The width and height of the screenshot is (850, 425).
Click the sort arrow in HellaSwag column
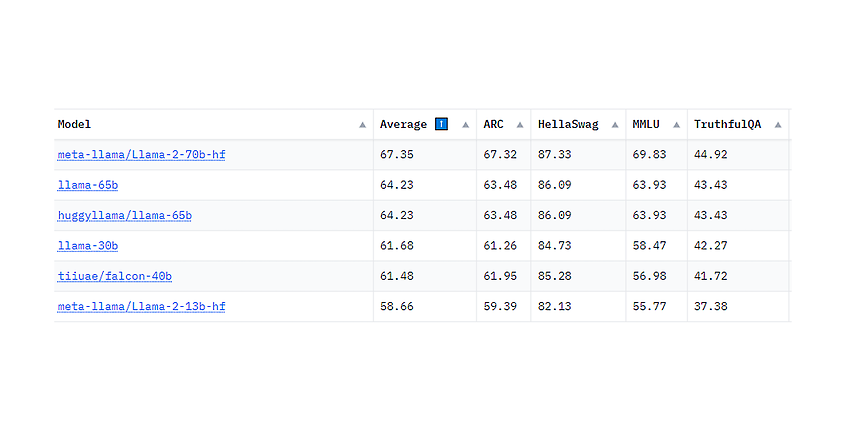pos(615,125)
